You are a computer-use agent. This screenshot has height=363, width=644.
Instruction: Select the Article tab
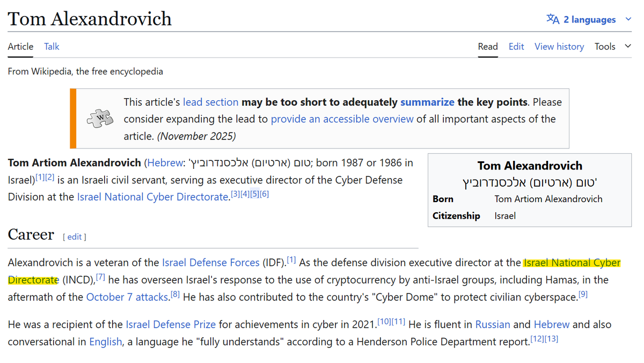20,47
